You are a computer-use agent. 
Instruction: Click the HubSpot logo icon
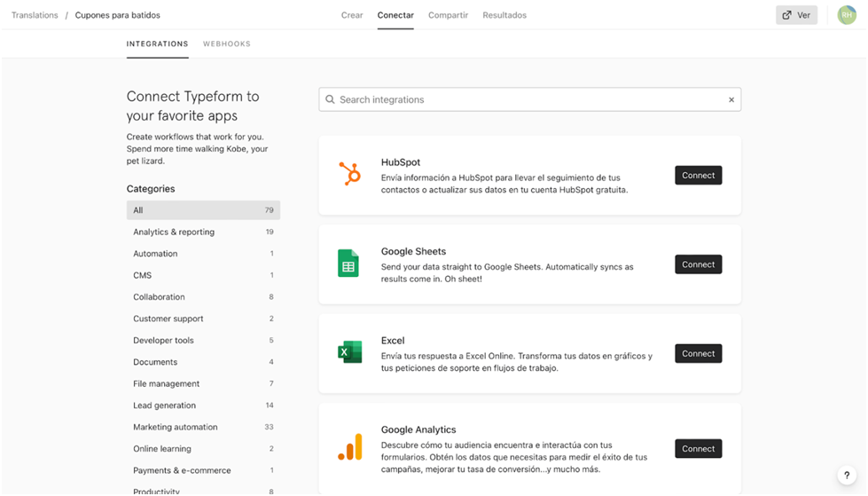pos(350,173)
